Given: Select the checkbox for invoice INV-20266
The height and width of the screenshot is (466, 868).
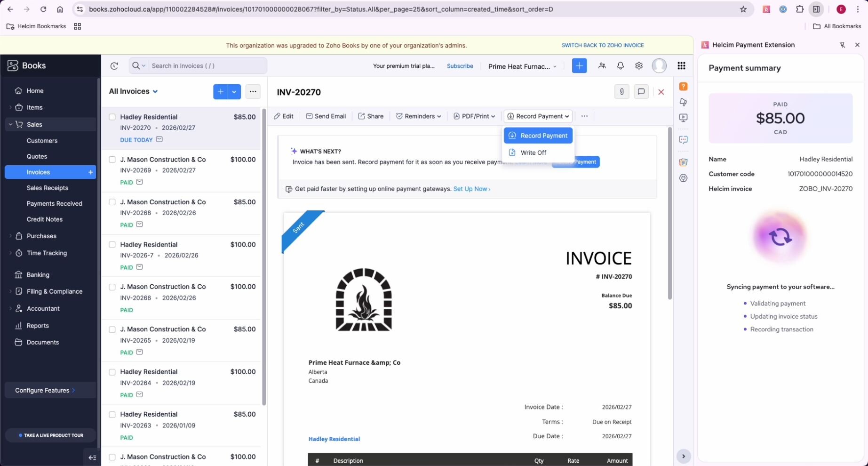Looking at the screenshot, I should [x=112, y=287].
